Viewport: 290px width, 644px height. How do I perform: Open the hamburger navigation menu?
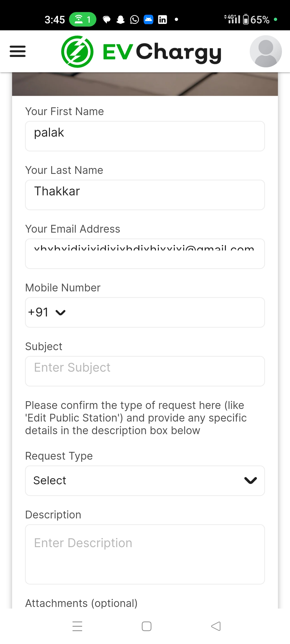[18, 51]
